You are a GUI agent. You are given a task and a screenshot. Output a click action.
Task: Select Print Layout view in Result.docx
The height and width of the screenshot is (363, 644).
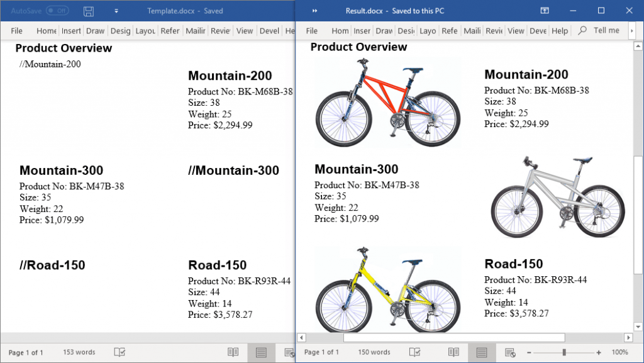(x=482, y=352)
